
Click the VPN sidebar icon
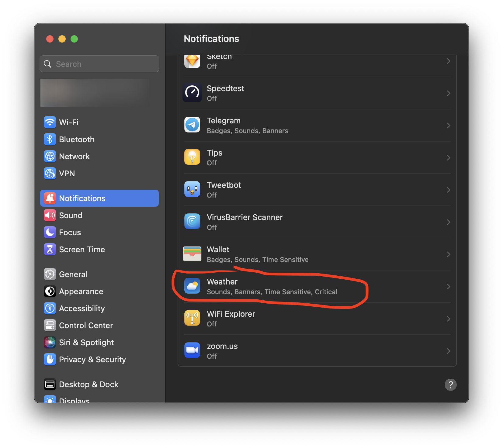(x=50, y=173)
